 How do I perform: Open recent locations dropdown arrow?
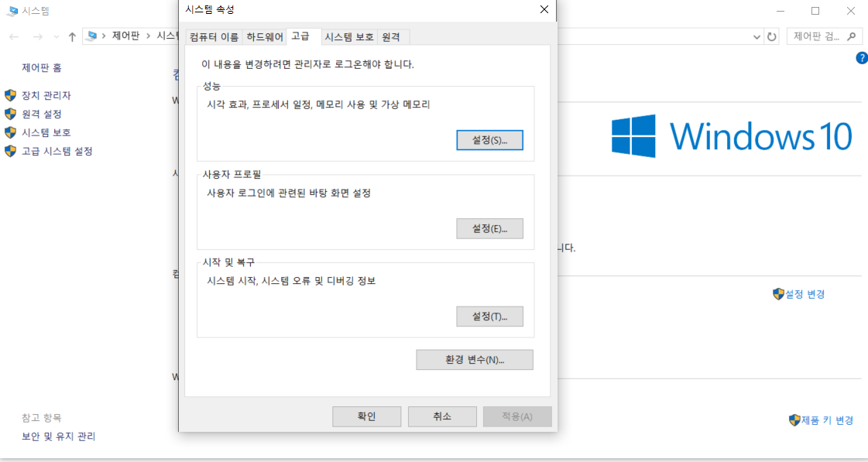point(57,37)
